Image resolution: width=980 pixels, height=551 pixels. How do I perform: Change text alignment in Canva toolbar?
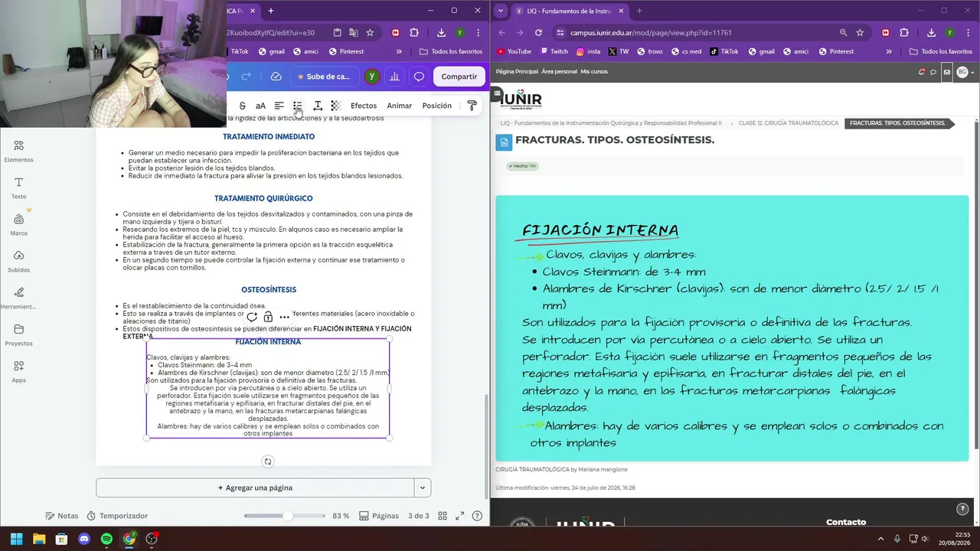[279, 106]
